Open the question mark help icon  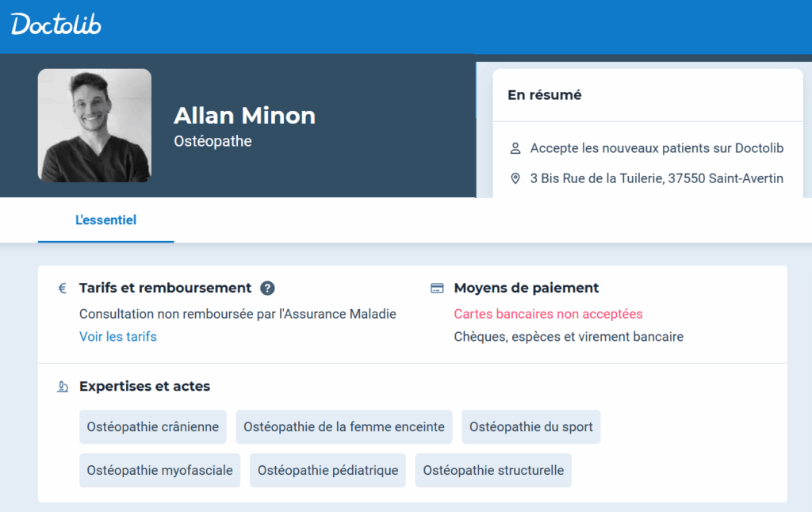tap(267, 288)
